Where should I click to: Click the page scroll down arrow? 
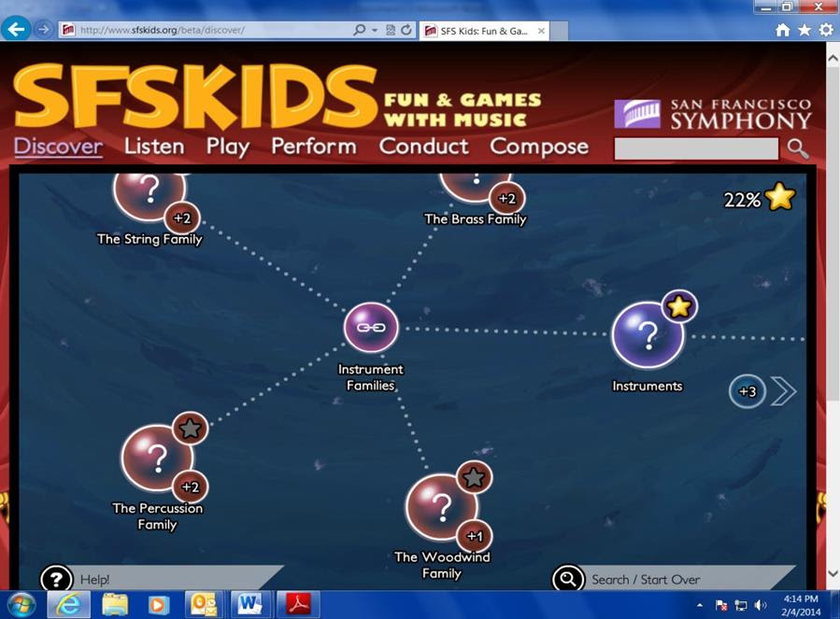(833, 573)
